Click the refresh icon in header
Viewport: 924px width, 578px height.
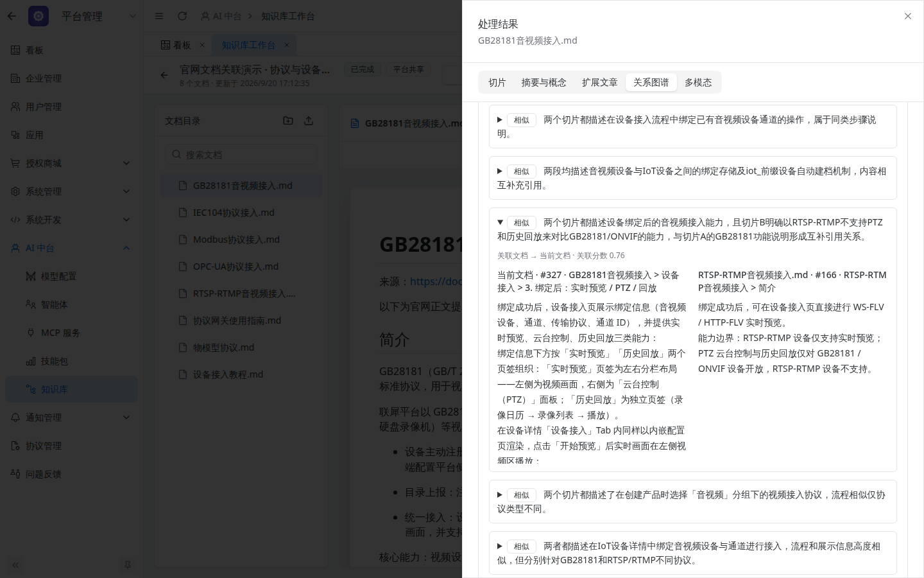click(x=182, y=16)
